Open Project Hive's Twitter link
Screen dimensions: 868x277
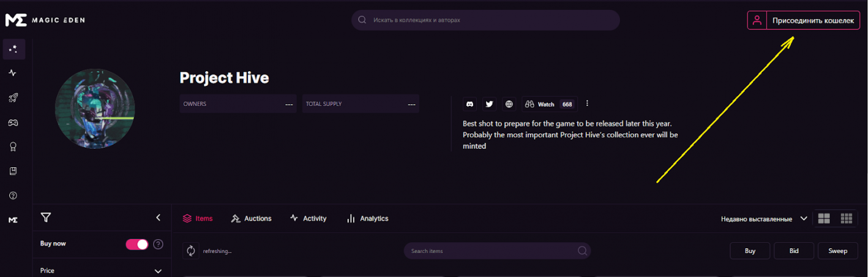[489, 104]
